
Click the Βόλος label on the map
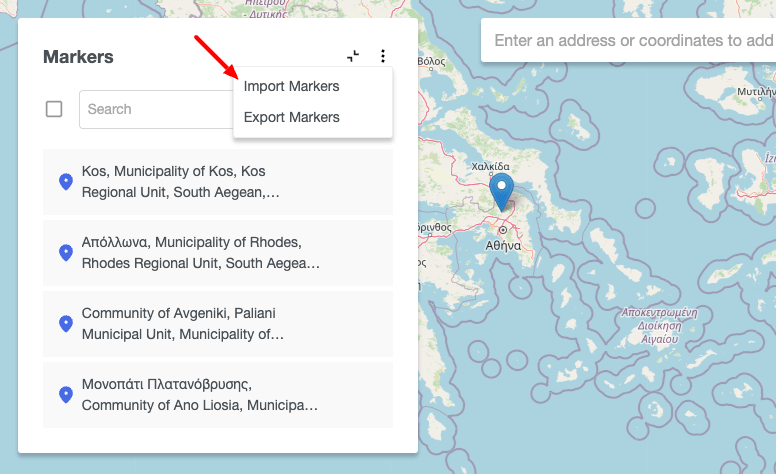432,61
